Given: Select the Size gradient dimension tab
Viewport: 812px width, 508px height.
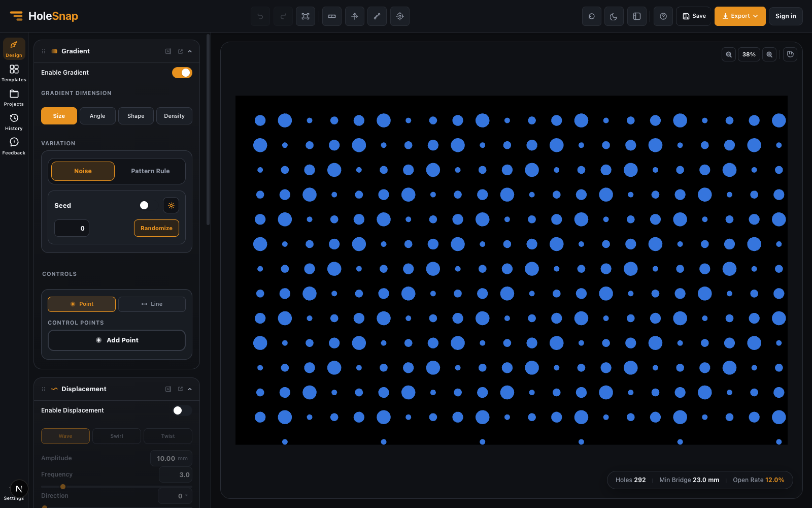Looking at the screenshot, I should tap(59, 116).
